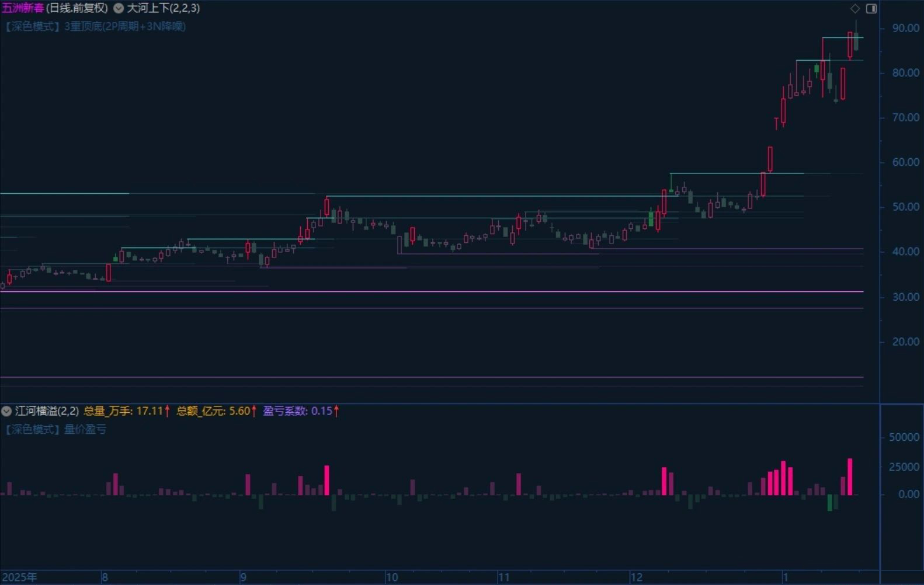Click the stock name 五洲新春

(22, 8)
